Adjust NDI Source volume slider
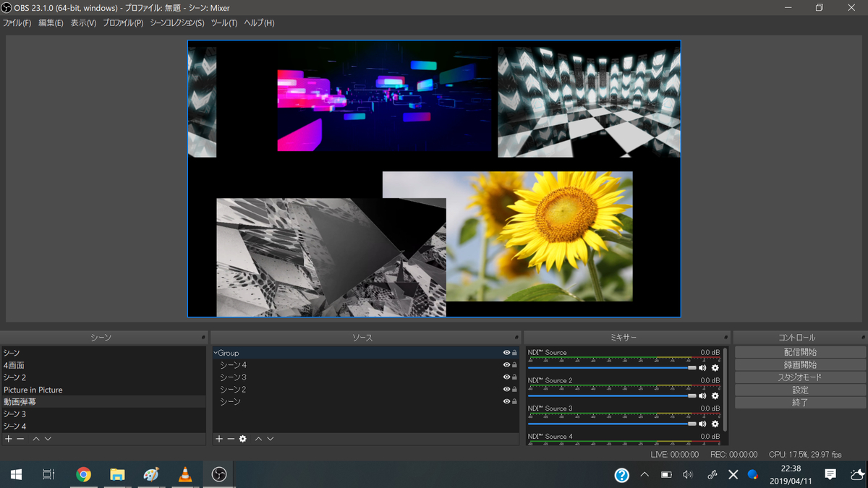The width and height of the screenshot is (868, 488). pos(612,368)
